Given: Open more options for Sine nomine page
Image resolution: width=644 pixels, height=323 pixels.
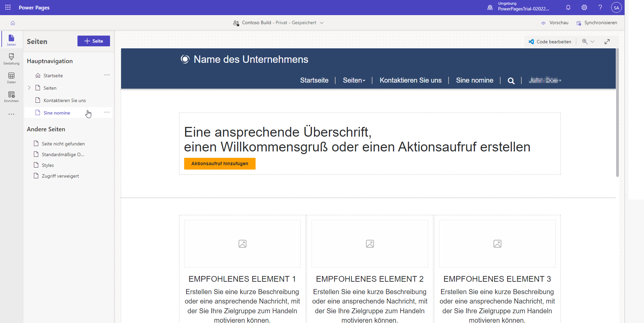Looking at the screenshot, I should click(107, 112).
